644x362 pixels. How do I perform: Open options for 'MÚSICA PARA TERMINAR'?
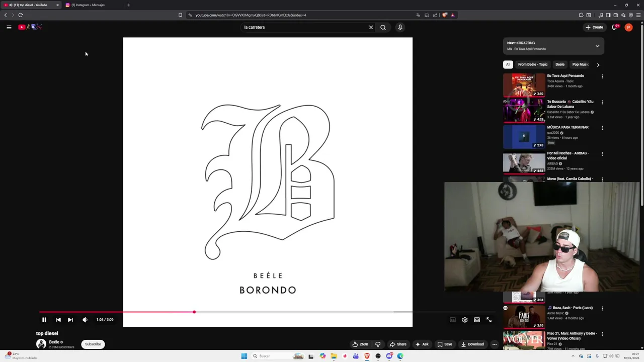pyautogui.click(x=602, y=128)
